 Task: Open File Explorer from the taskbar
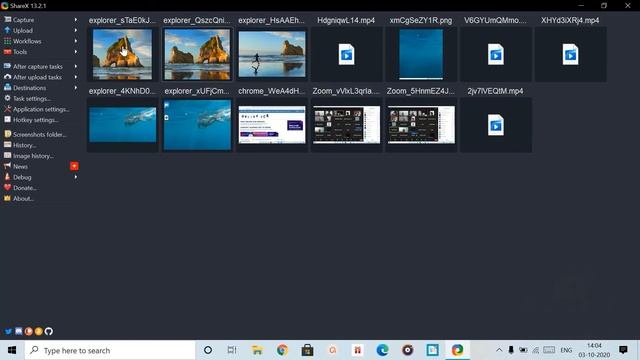coord(257,350)
